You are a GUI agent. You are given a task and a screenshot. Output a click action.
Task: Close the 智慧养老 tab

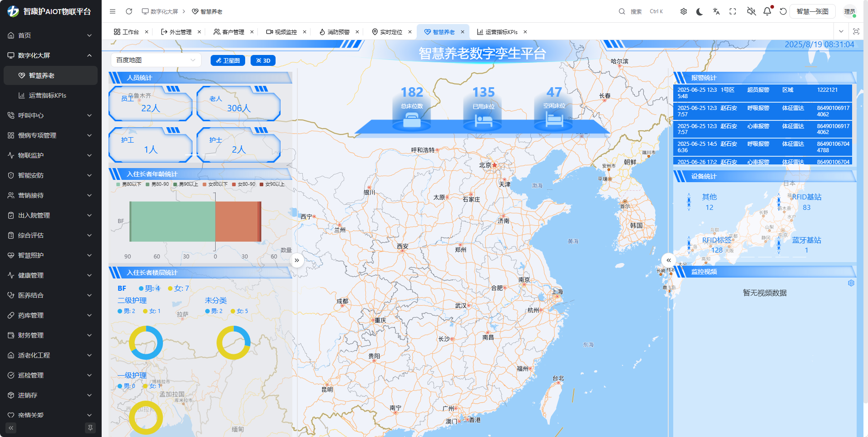pyautogui.click(x=463, y=32)
